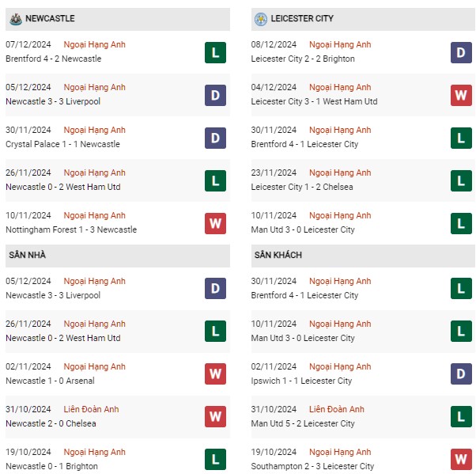Open the LEICESTER CITY team header
The height and width of the screenshot is (474, 476).
(x=363, y=19)
